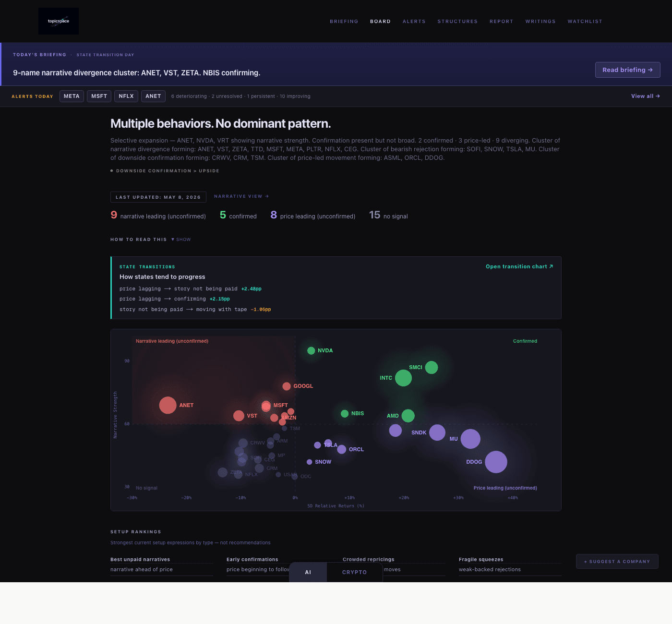Select the MSFT alert chip
The width and height of the screenshot is (672, 624).
99,96
